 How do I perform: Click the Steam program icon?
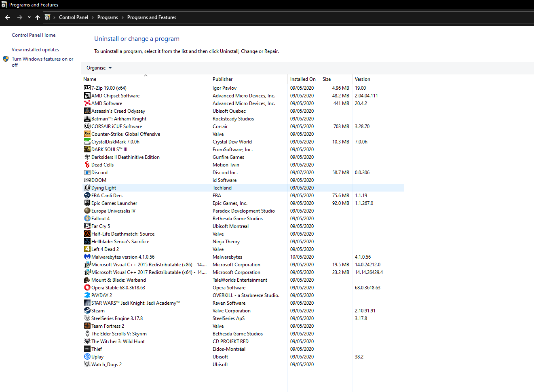point(87,311)
